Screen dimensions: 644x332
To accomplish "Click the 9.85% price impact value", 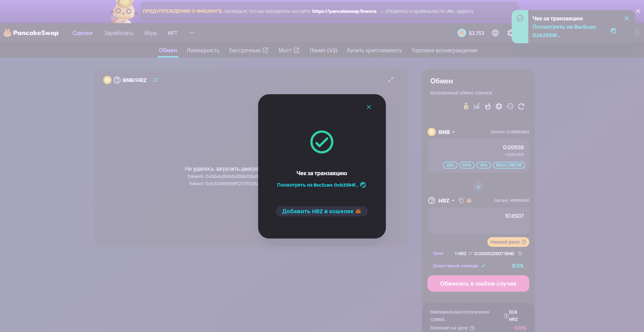I will coord(520,328).
